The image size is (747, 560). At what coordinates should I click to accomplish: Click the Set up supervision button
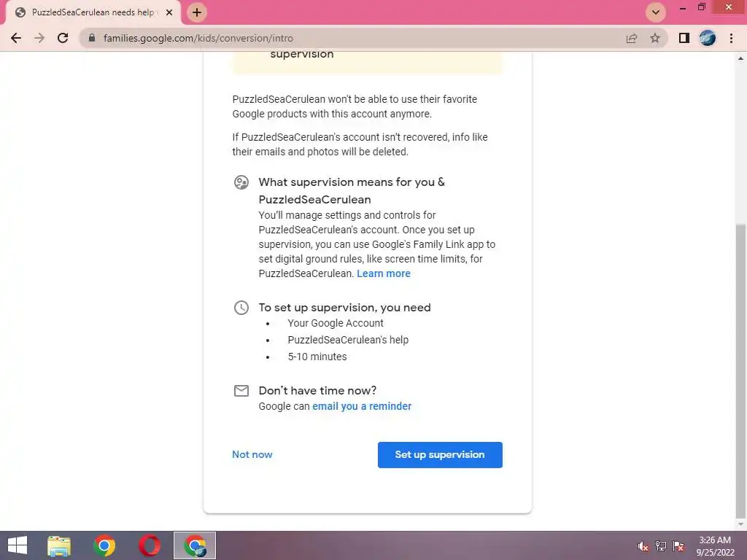440,455
